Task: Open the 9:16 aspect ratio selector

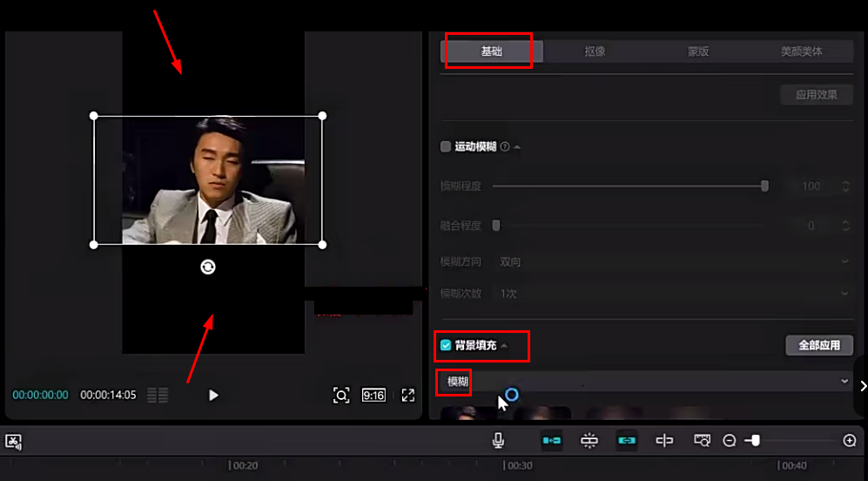Action: [373, 395]
